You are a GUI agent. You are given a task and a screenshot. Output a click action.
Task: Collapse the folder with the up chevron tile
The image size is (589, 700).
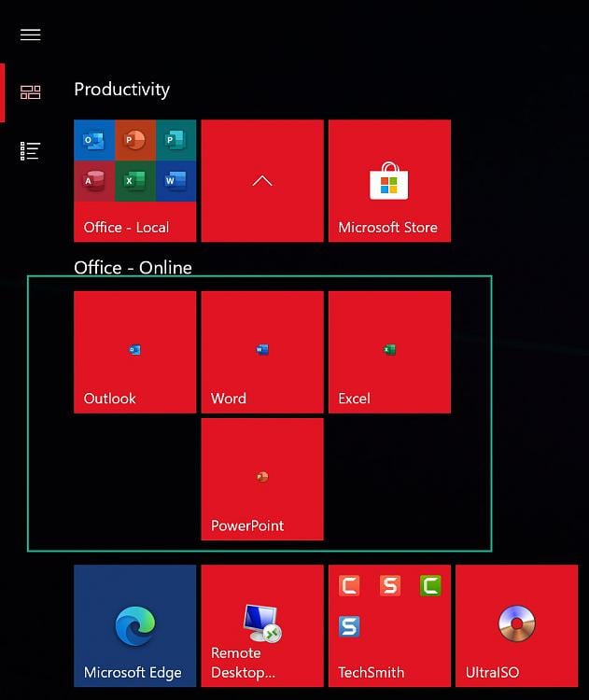pos(262,181)
